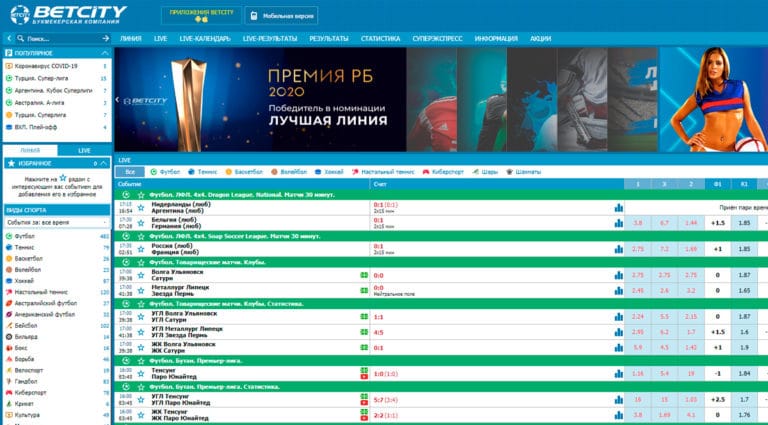Click the Мобильная версия button
This screenshot has width=768, height=425.
pyautogui.click(x=282, y=16)
